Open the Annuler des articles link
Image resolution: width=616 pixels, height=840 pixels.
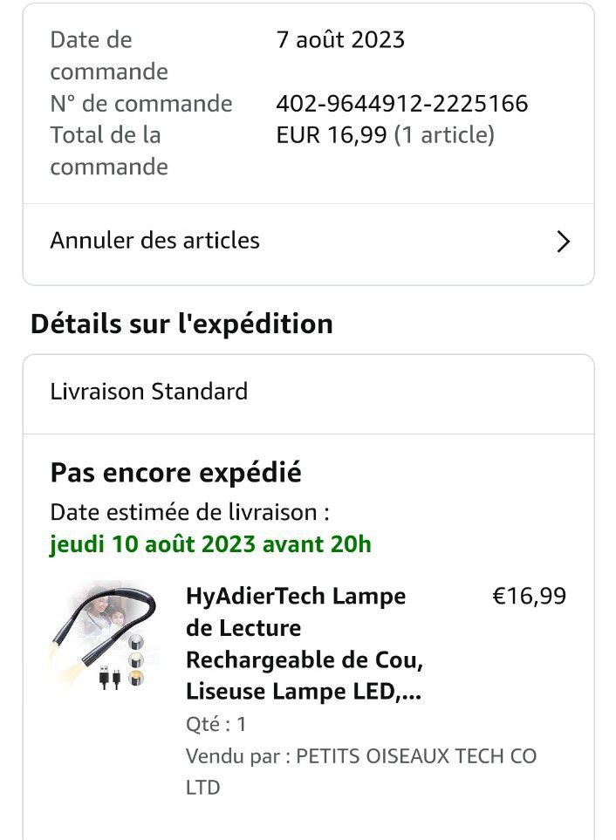click(154, 241)
